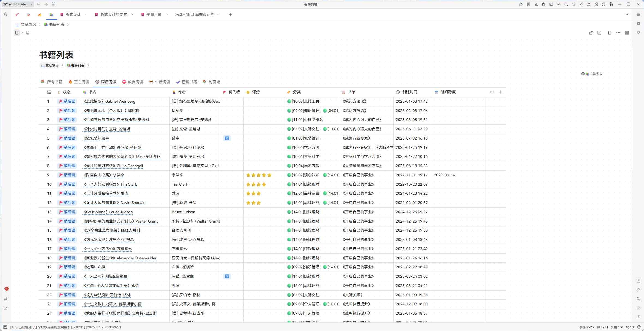The image size is (644, 331).
Task: Expand the tab list chevron at right
Action: [x=627, y=14]
